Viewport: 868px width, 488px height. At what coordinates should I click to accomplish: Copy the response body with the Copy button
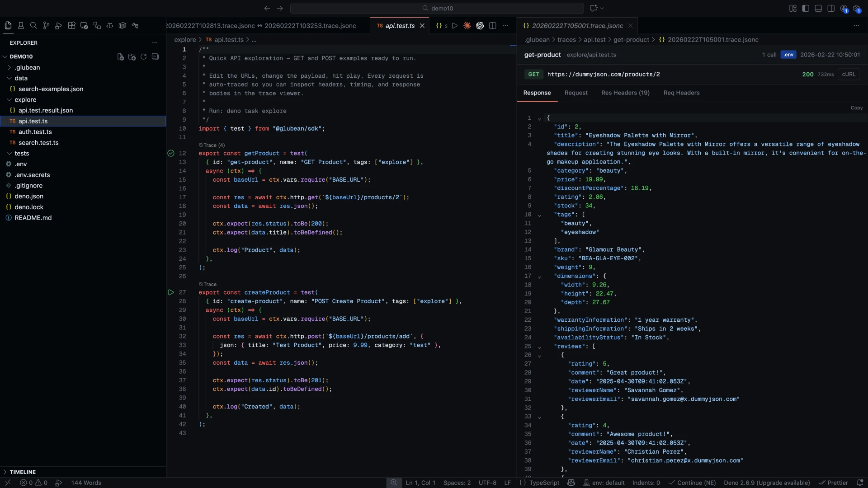[857, 108]
